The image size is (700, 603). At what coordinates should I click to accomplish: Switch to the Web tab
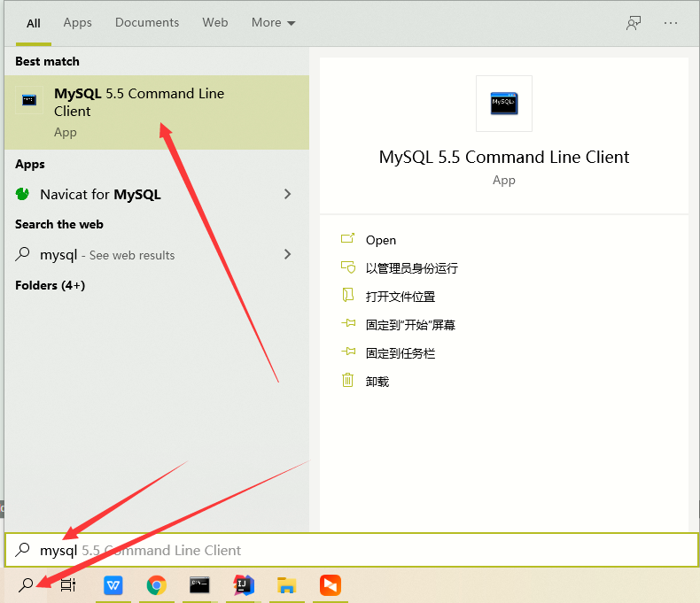(x=214, y=22)
